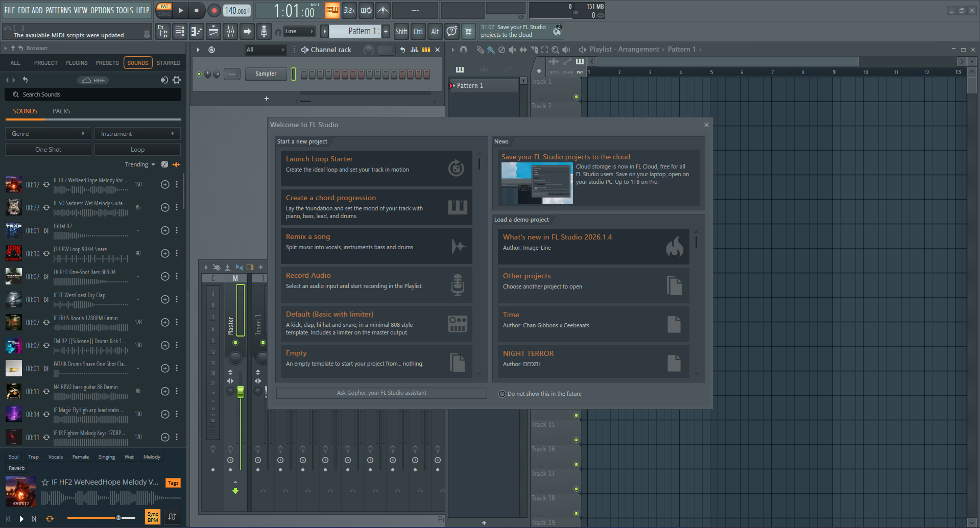Click the 3.2.1 countdown before recording icon
This screenshot has height=528, width=980.
(x=349, y=10)
